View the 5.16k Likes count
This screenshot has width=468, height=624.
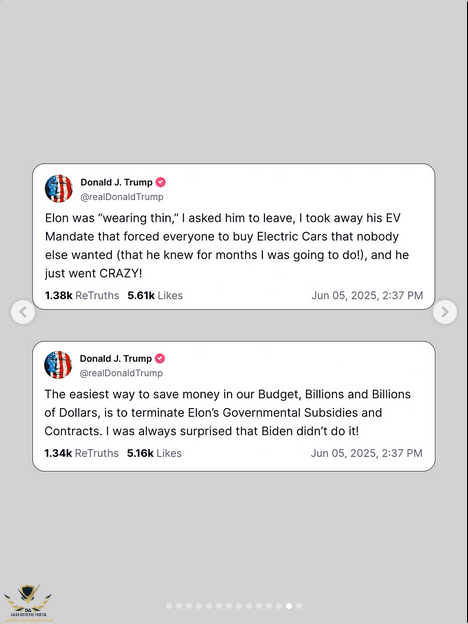point(154,453)
